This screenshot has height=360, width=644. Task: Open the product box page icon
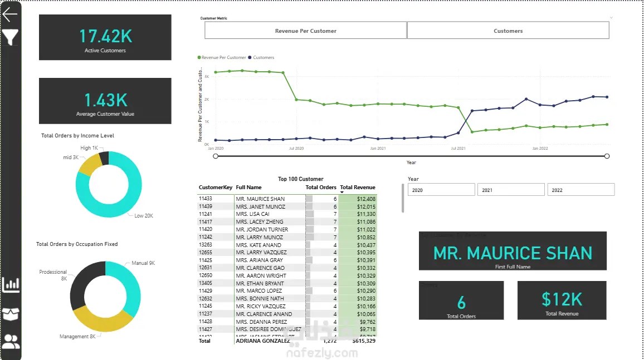[x=11, y=314]
